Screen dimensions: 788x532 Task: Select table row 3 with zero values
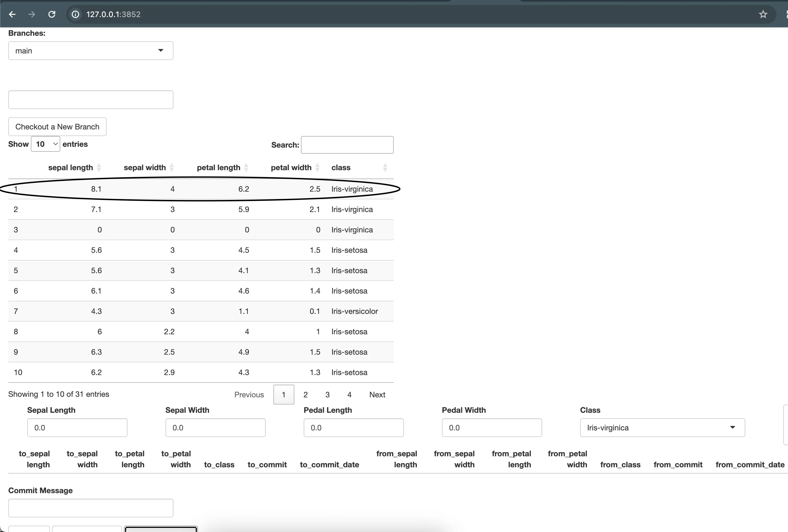[200, 230]
